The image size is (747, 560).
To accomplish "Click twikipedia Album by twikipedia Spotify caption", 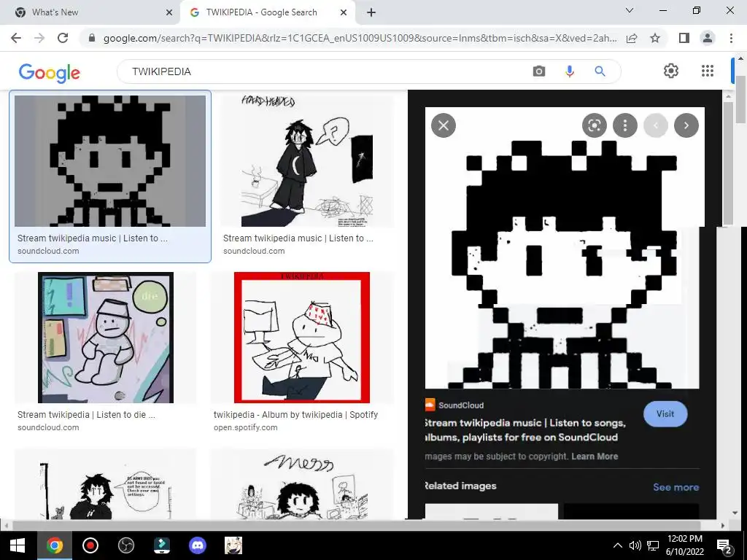I will tap(295, 415).
